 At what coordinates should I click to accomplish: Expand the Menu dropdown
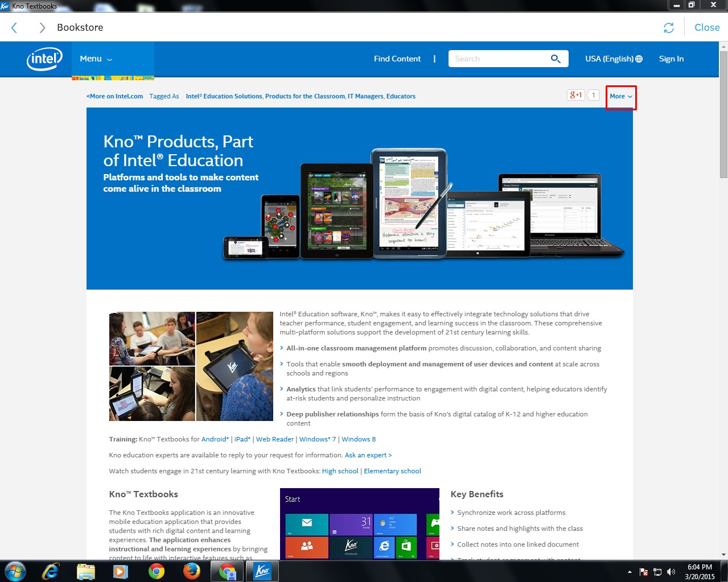96,59
